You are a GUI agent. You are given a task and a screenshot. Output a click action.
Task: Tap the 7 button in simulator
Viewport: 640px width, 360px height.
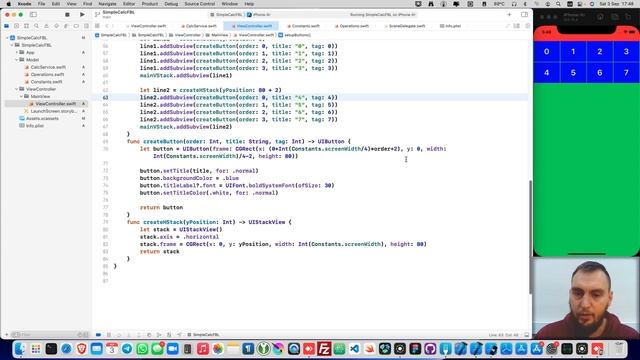click(x=626, y=73)
